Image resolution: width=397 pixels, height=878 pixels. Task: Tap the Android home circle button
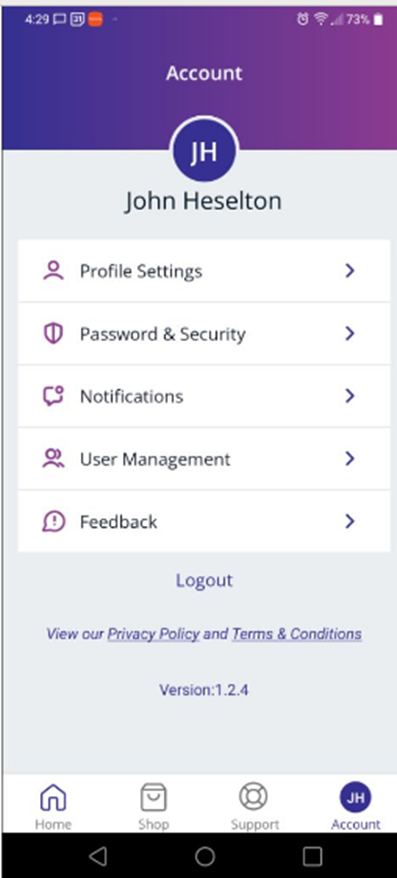coord(205,856)
